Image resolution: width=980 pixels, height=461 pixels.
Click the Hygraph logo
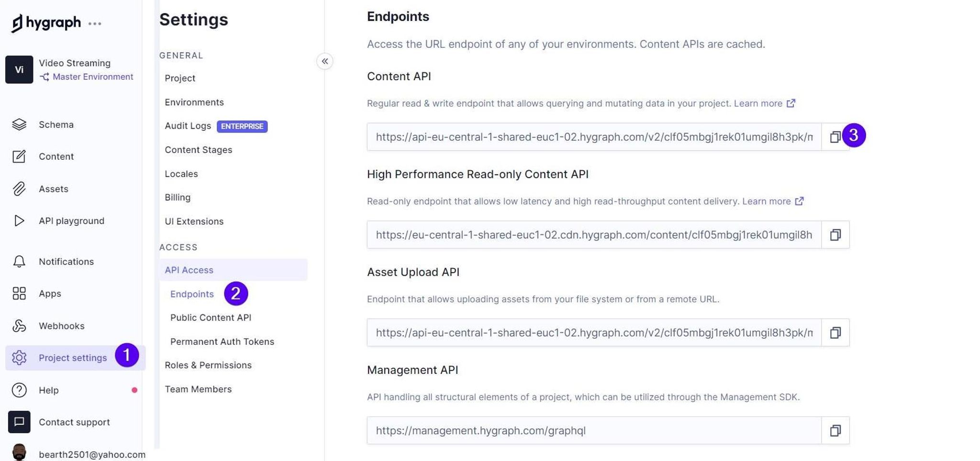tap(46, 22)
